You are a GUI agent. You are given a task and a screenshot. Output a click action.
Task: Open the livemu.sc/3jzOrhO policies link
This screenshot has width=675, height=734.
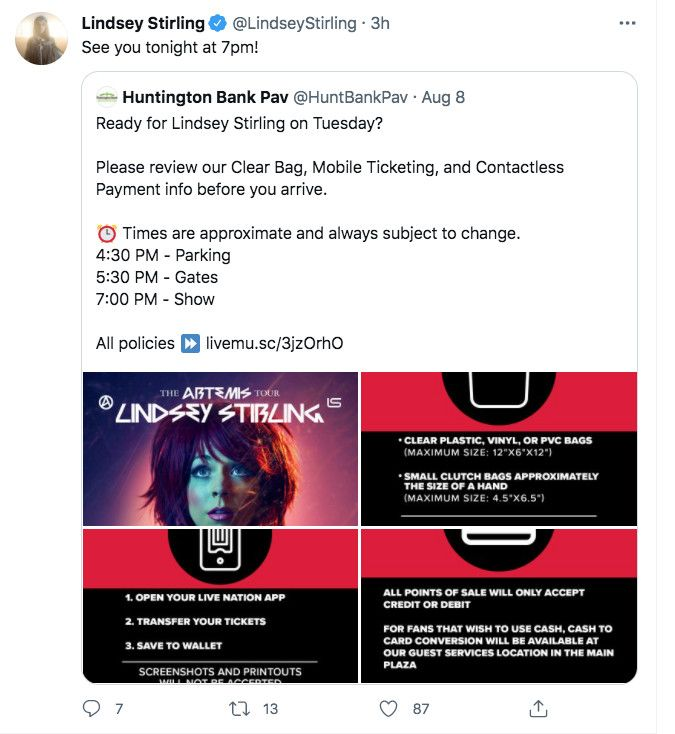[275, 343]
